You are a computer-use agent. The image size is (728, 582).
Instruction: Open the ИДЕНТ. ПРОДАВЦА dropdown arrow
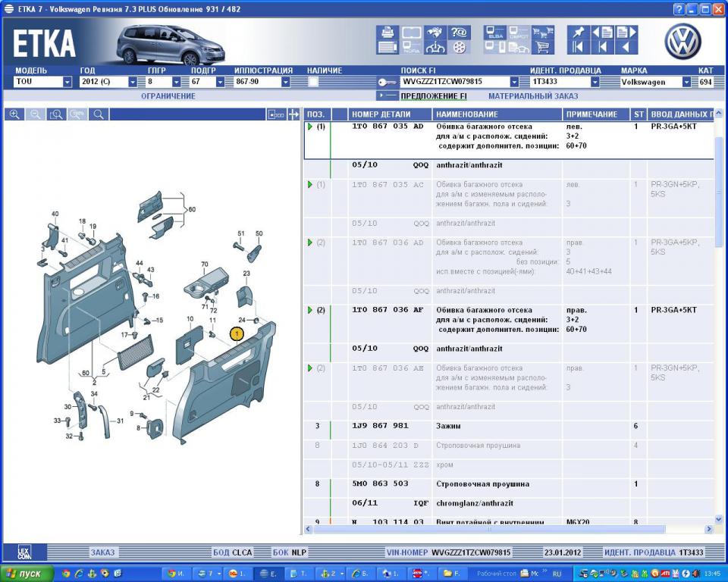tap(595, 82)
